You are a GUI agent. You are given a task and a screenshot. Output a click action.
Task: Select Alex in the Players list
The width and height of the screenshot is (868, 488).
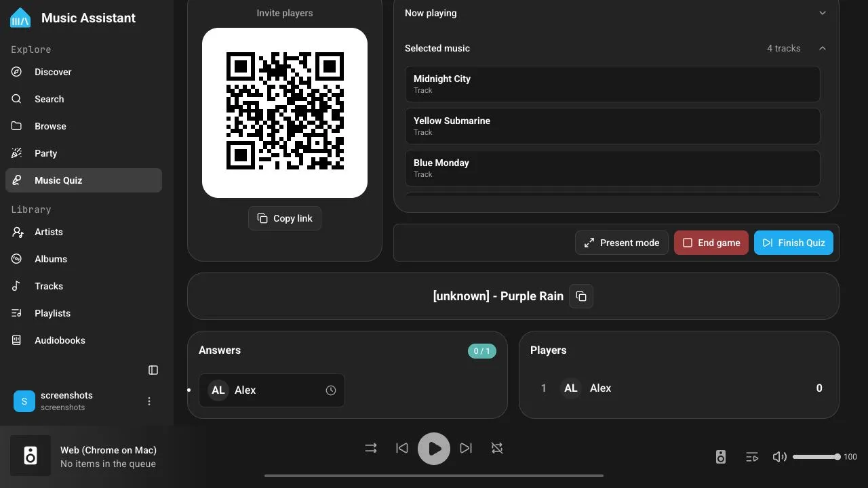(x=679, y=388)
